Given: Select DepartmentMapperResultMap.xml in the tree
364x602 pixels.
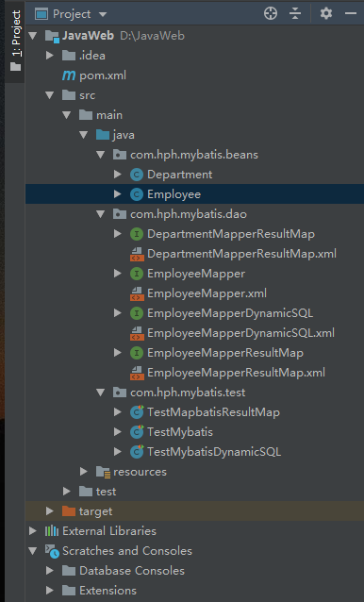Looking at the screenshot, I should (x=241, y=254).
